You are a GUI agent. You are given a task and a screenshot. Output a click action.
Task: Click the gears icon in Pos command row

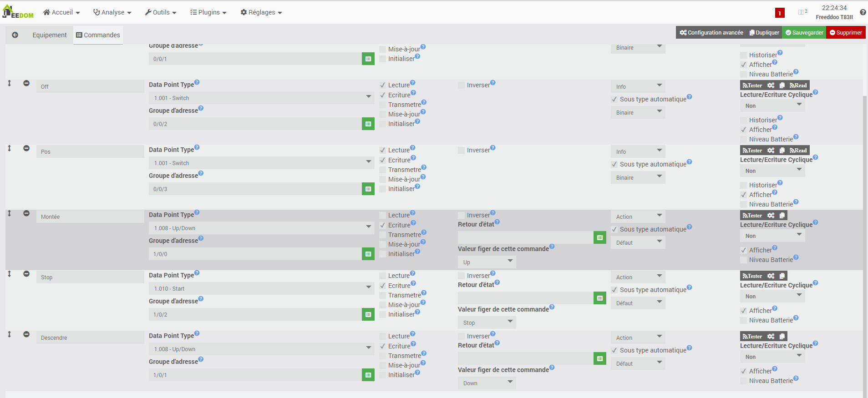(771, 151)
